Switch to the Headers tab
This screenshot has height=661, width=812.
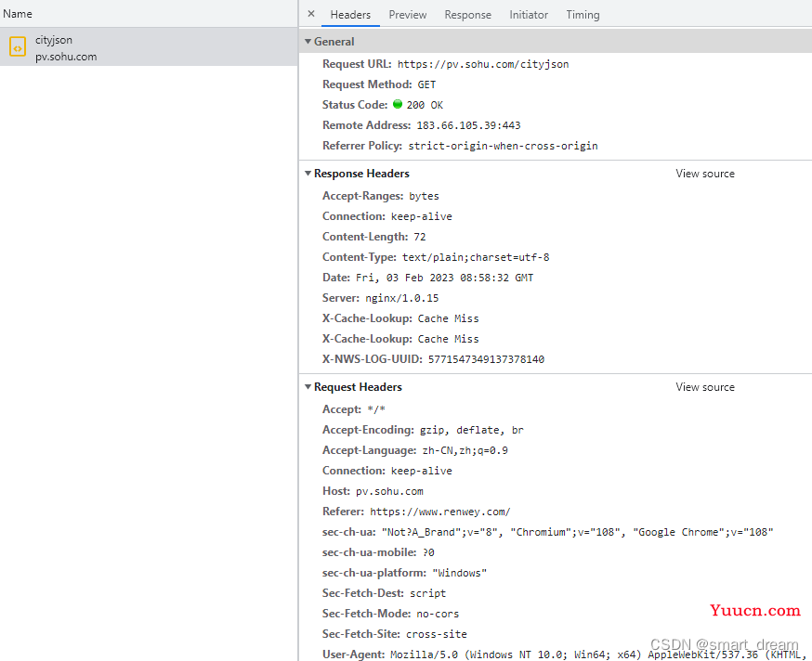coord(350,15)
